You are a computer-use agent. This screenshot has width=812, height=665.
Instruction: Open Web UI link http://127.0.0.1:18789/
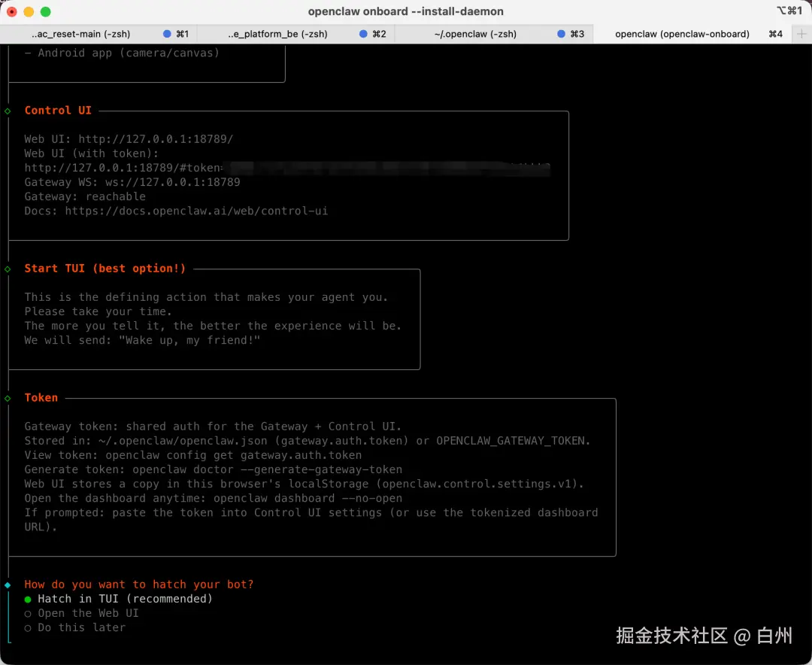click(x=156, y=139)
